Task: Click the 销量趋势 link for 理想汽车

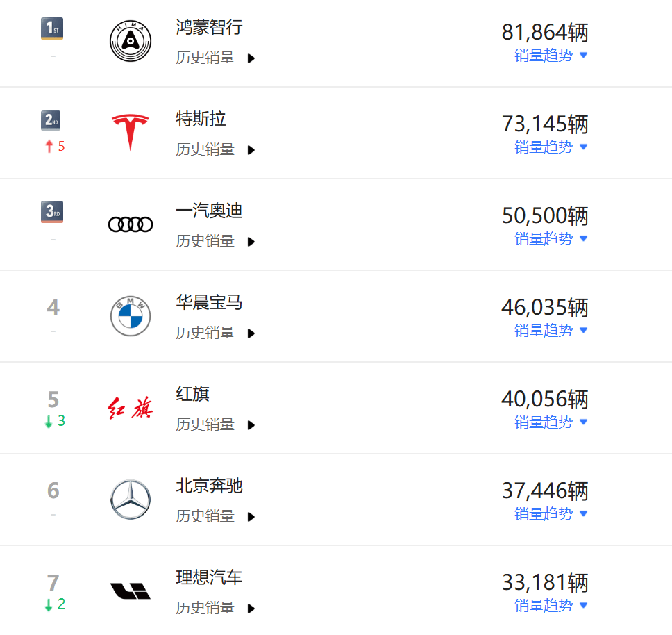Action: click(544, 605)
